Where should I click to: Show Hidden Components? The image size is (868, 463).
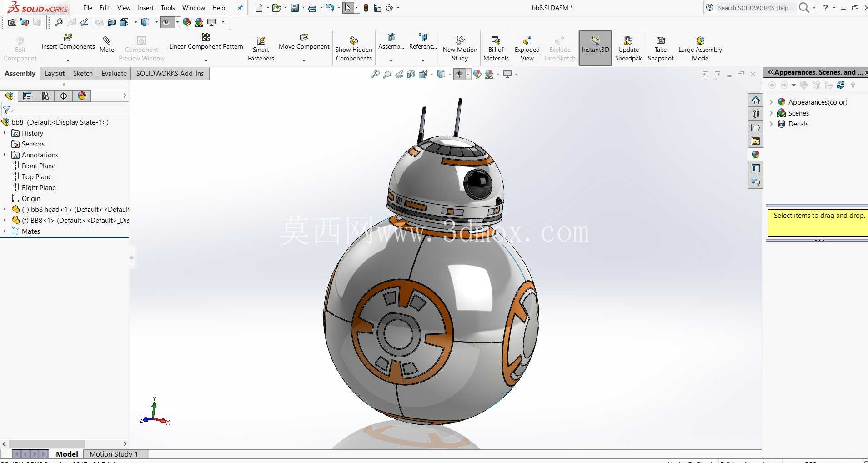pos(354,49)
